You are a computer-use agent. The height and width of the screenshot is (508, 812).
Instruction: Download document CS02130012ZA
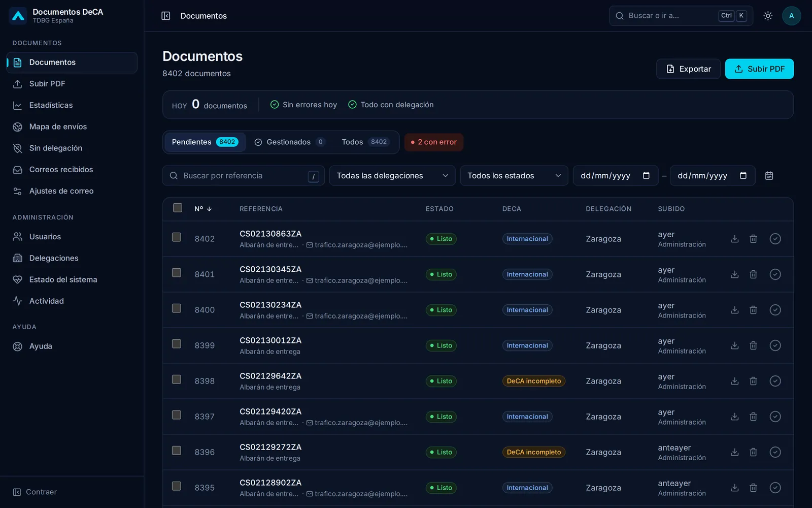click(734, 345)
